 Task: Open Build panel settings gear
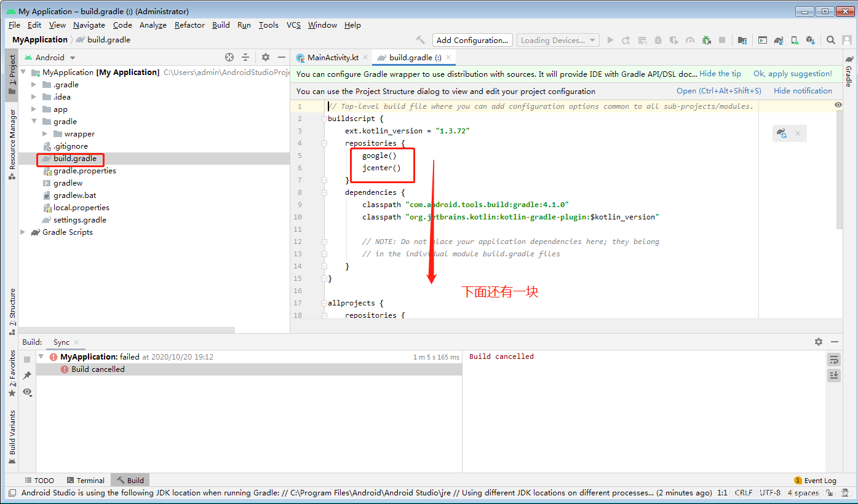(x=819, y=342)
